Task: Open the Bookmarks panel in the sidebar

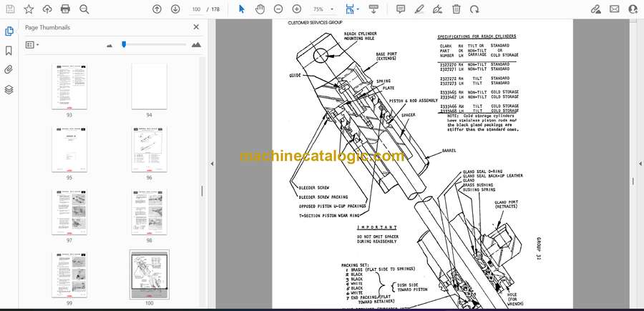Action: pos(9,51)
